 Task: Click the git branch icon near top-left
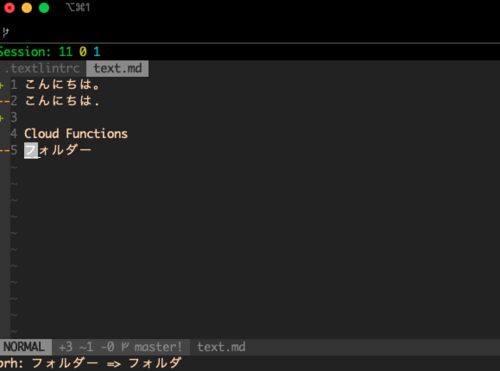[6, 32]
